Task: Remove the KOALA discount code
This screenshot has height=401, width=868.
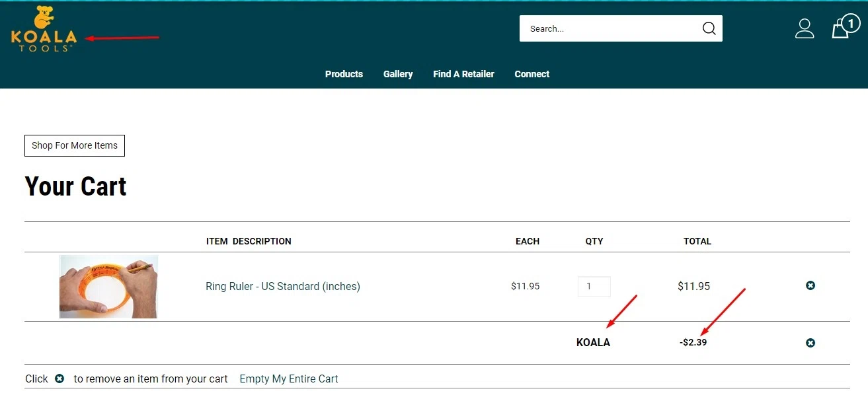Action: click(x=810, y=343)
